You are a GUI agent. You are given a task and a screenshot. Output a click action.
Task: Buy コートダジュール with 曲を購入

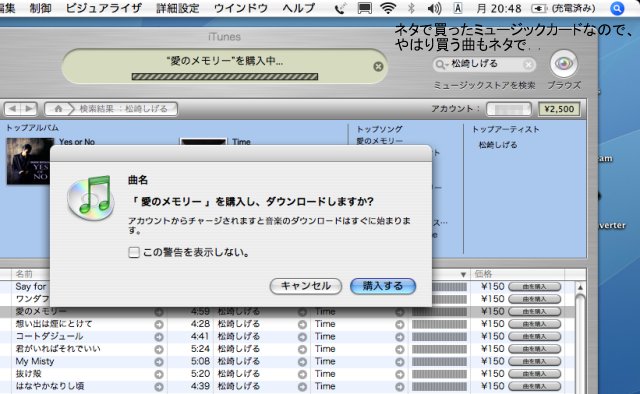[534, 336]
